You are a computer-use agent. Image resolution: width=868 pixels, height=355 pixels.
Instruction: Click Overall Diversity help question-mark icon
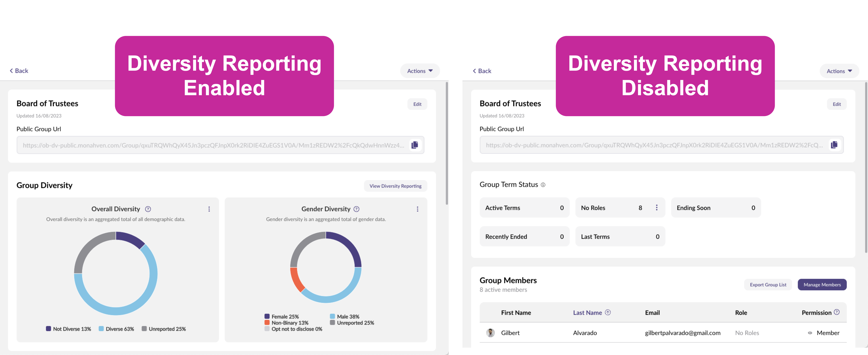148,209
